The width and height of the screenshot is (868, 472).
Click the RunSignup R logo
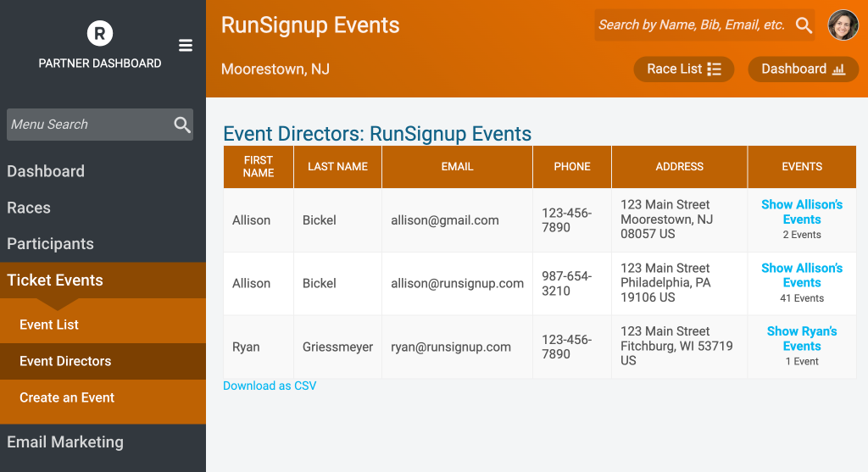pos(100,34)
